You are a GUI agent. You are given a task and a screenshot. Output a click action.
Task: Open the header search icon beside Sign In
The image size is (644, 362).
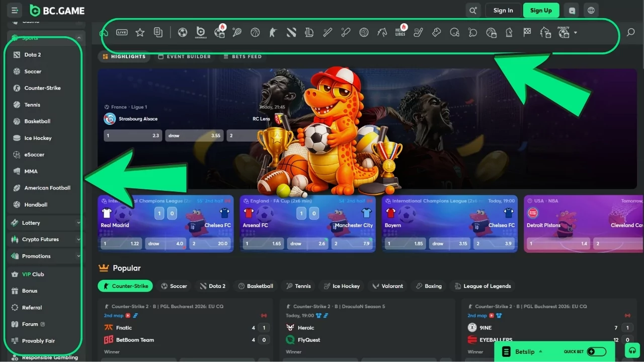(x=473, y=11)
